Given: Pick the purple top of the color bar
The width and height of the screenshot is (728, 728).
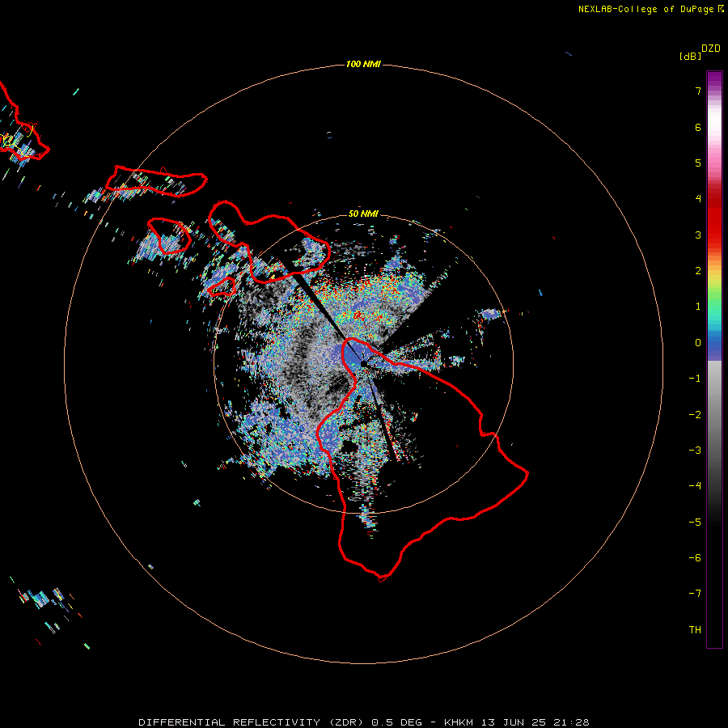Looking at the screenshot, I should pyautogui.click(x=714, y=77).
